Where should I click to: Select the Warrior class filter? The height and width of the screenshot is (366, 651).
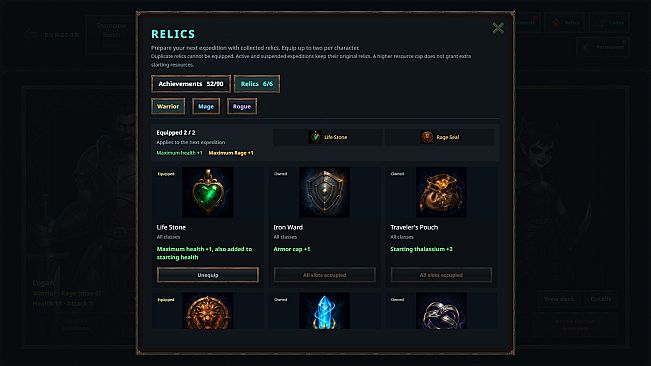pyautogui.click(x=168, y=106)
